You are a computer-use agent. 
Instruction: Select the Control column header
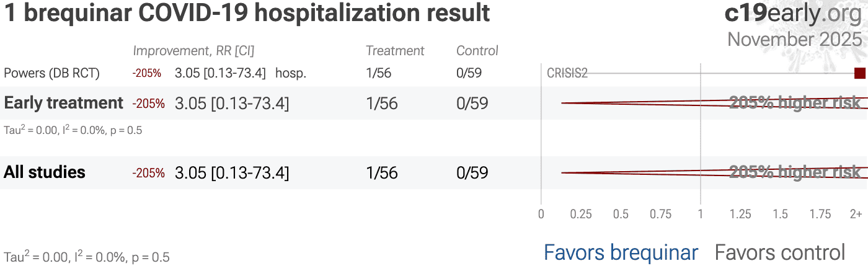[477, 51]
